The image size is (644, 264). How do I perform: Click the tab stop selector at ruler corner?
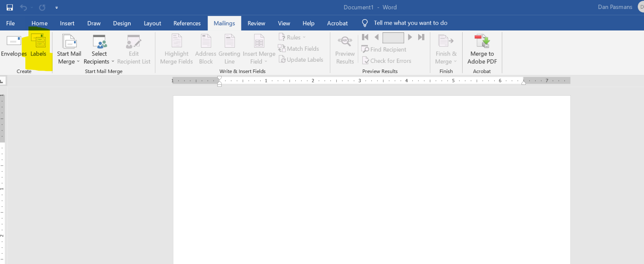tap(2, 81)
